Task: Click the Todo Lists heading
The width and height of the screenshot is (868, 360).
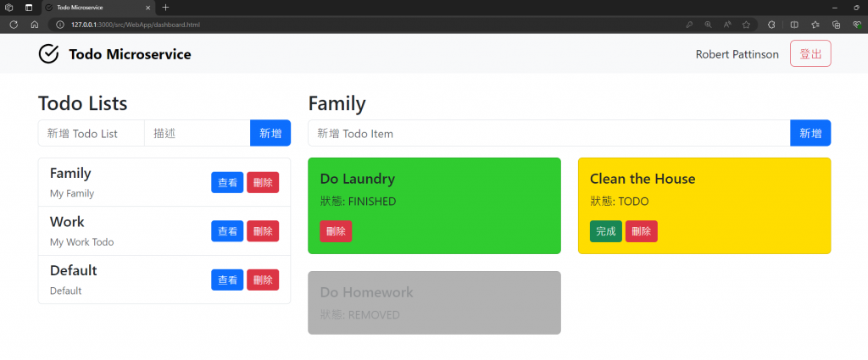Action: tap(82, 103)
